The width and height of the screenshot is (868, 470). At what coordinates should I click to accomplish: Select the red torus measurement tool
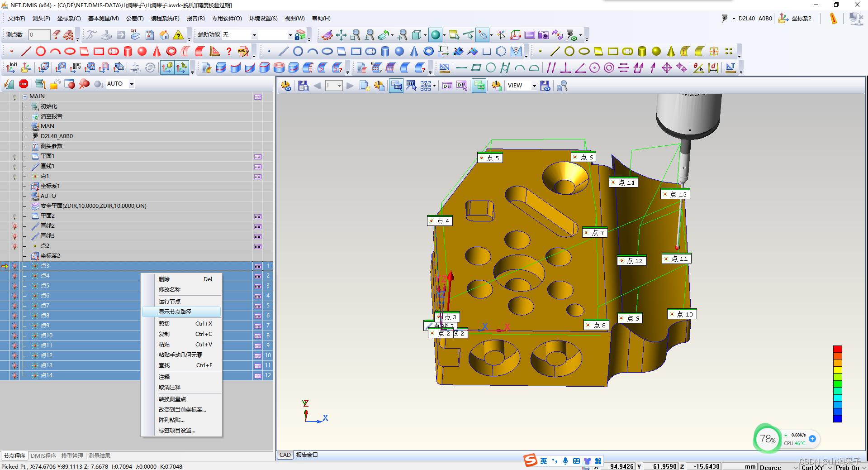[x=171, y=51]
